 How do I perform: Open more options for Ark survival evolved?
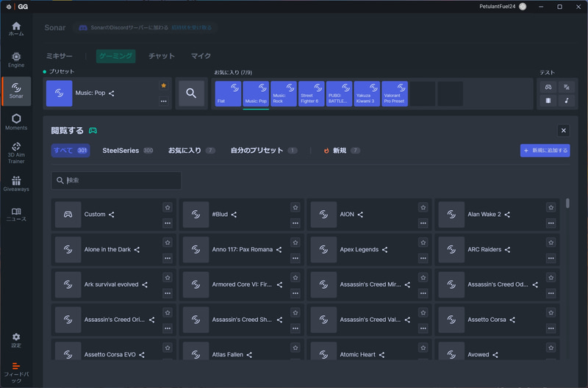pyautogui.click(x=168, y=293)
